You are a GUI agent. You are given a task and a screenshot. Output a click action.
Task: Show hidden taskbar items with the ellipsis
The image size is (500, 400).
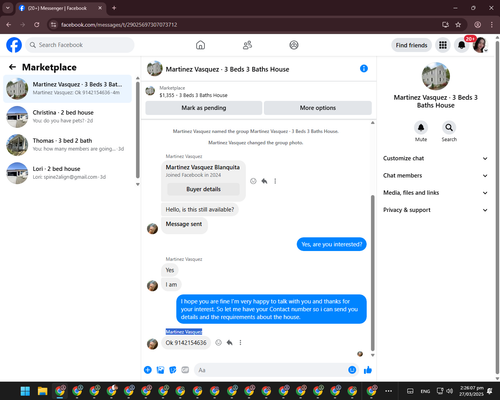click(x=388, y=391)
